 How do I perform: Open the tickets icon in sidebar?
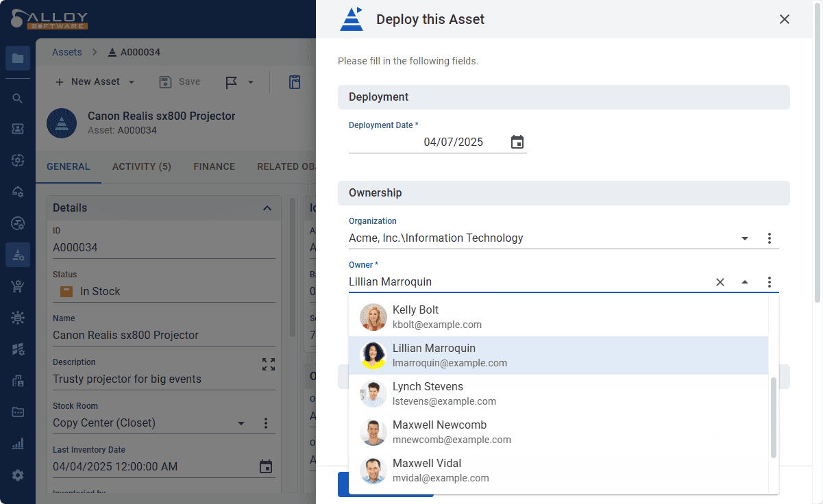point(18,129)
